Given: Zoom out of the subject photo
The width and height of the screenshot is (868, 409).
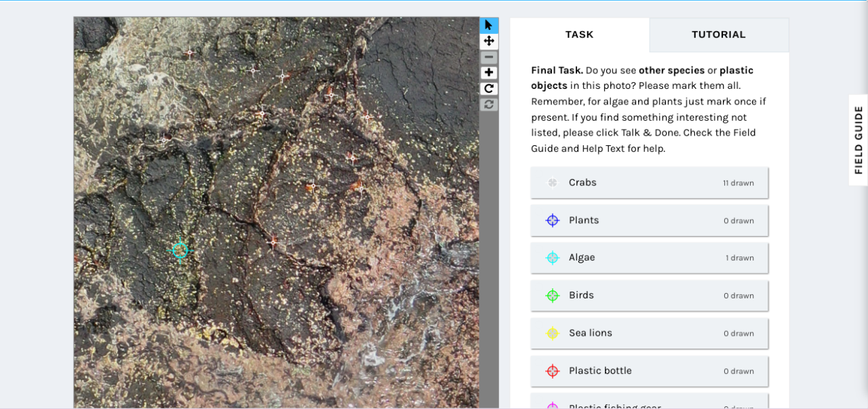Looking at the screenshot, I should pos(489,57).
